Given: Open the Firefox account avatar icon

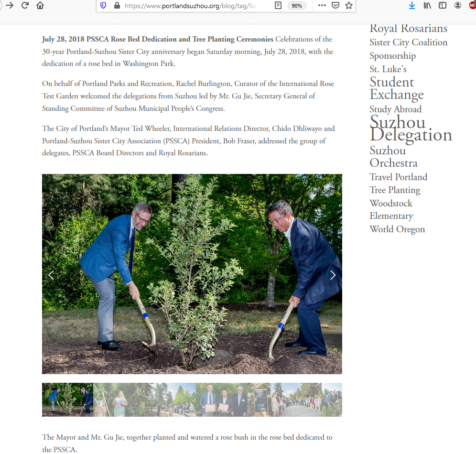Looking at the screenshot, I should [458, 5].
